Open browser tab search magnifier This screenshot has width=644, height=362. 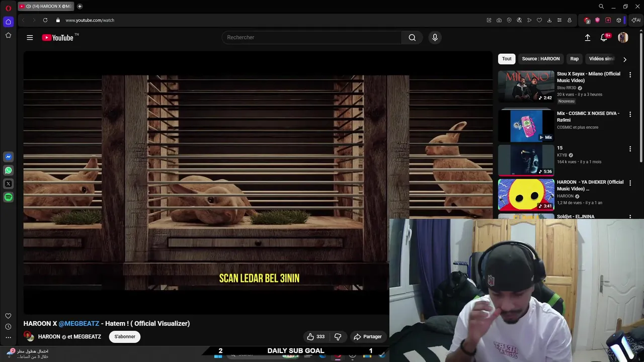tap(601, 7)
